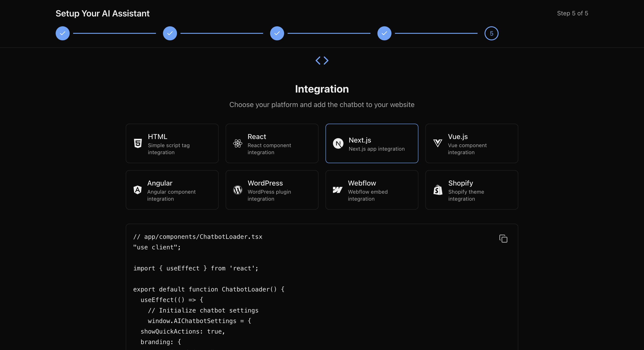Go back to completed step one
Viewport: 644px width, 350px height.
click(62, 33)
